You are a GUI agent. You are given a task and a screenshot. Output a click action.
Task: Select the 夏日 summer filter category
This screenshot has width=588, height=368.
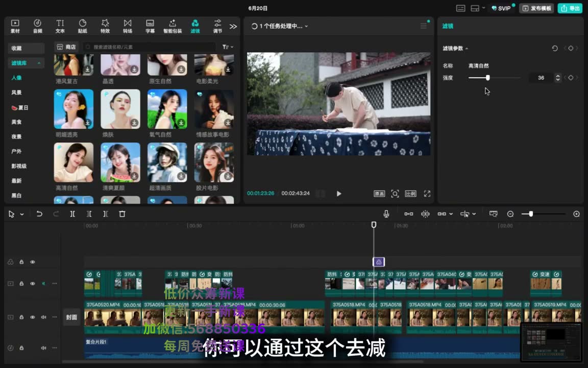20,107
